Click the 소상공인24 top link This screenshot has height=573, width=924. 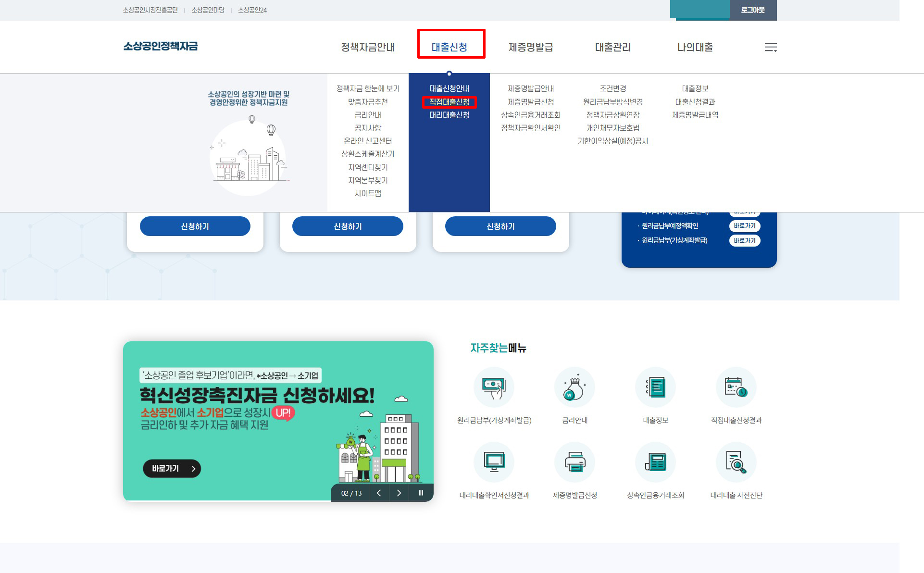coord(252,10)
